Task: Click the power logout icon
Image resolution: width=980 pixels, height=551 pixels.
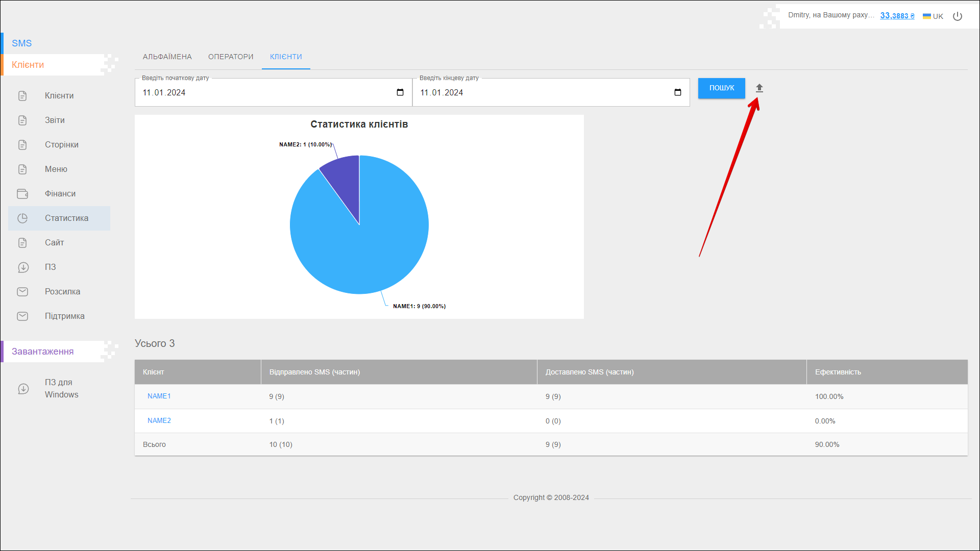Action: (x=958, y=16)
